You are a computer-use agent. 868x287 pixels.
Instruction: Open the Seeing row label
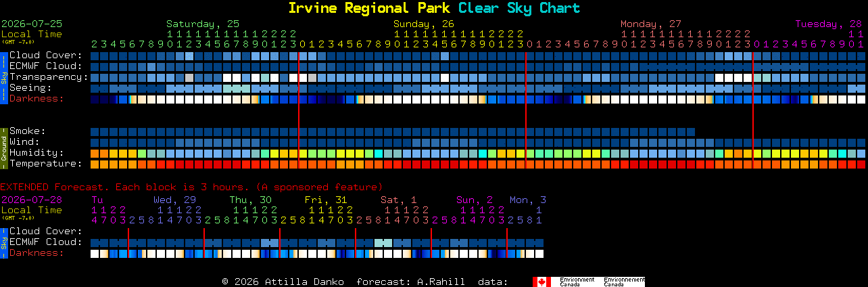coord(30,88)
